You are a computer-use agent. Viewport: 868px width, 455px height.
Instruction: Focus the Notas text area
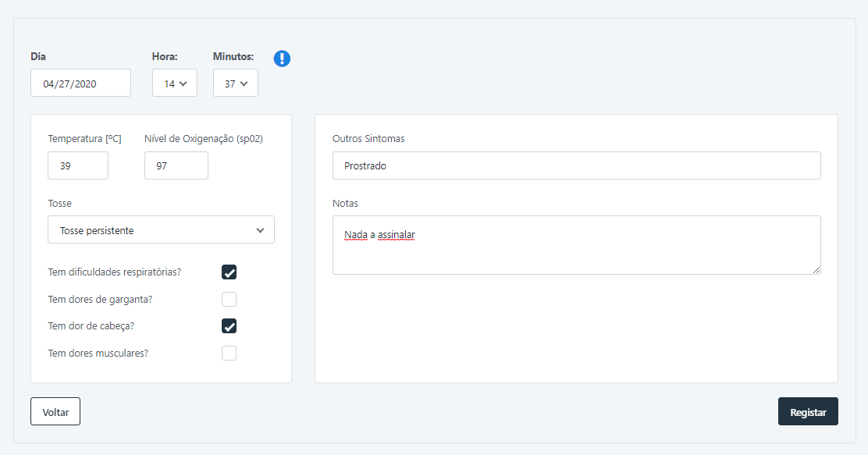click(x=577, y=245)
